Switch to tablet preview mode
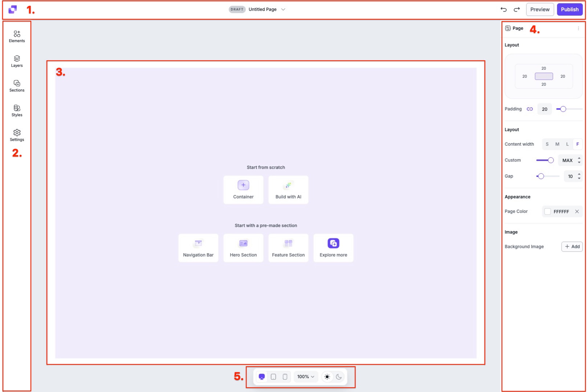This screenshot has height=392, width=588. pos(273,377)
